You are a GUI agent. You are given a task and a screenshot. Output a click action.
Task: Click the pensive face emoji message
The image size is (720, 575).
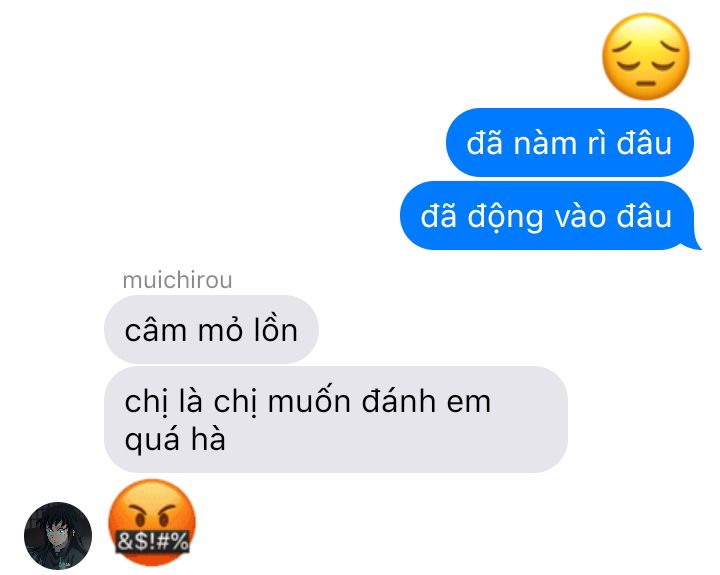pyautogui.click(x=646, y=56)
